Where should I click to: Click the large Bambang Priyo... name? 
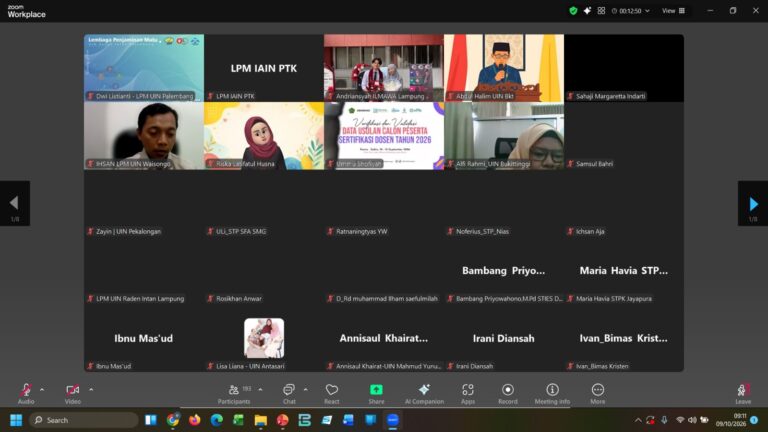coord(504,270)
